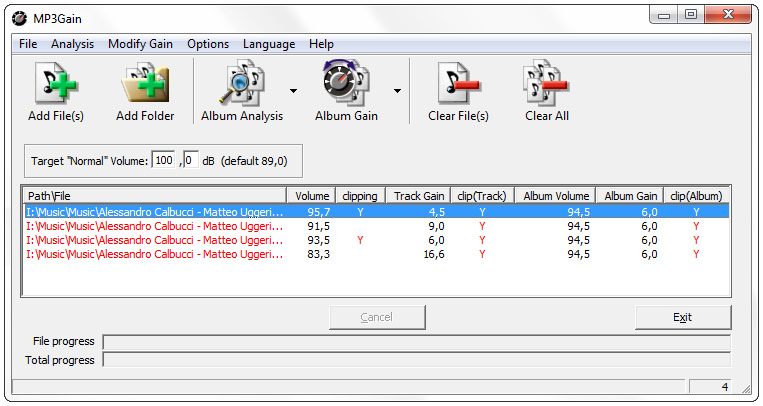Image resolution: width=763 pixels, height=406 pixels.
Task: Click the Total progress bar
Action: [417, 360]
